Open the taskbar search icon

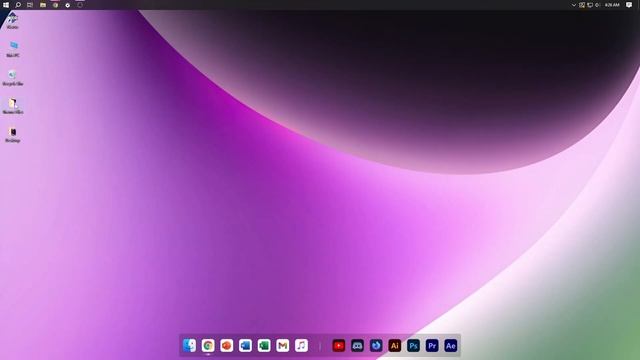pos(18,5)
